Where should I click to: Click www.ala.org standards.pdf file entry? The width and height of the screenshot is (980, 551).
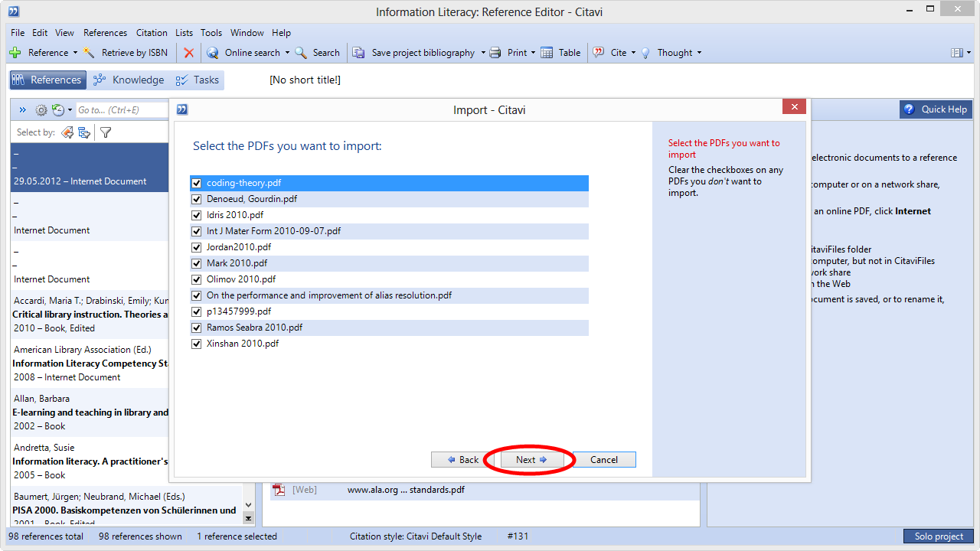(x=406, y=490)
